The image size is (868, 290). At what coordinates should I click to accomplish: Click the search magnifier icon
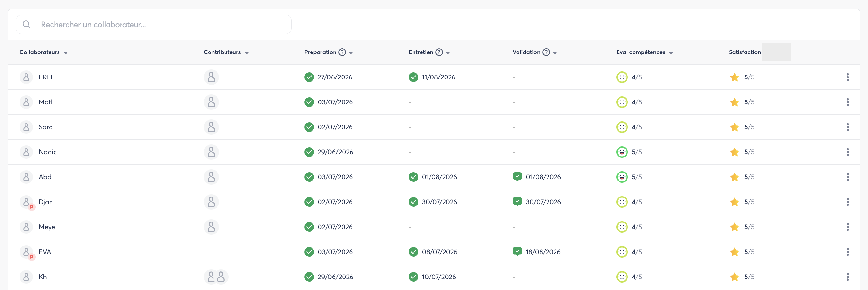pos(26,24)
